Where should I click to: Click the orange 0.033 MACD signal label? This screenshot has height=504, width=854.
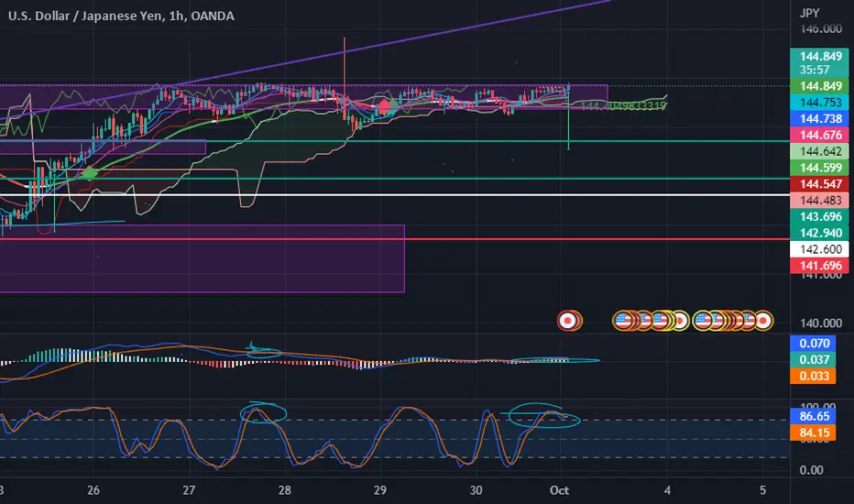pos(813,376)
